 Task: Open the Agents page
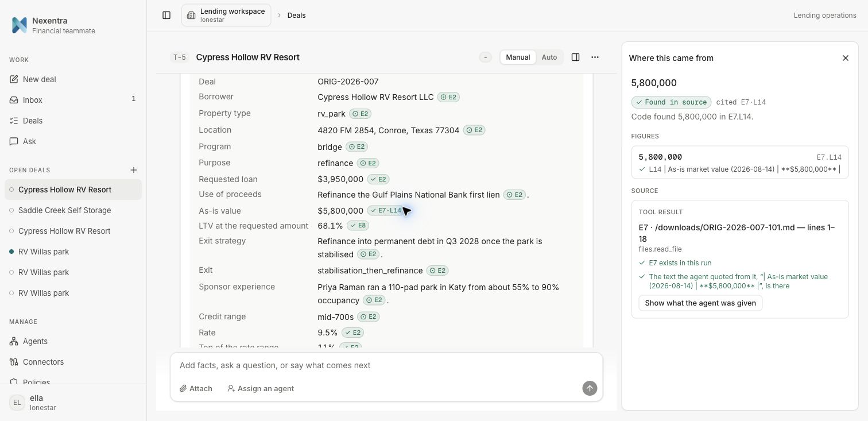pyautogui.click(x=73, y=341)
